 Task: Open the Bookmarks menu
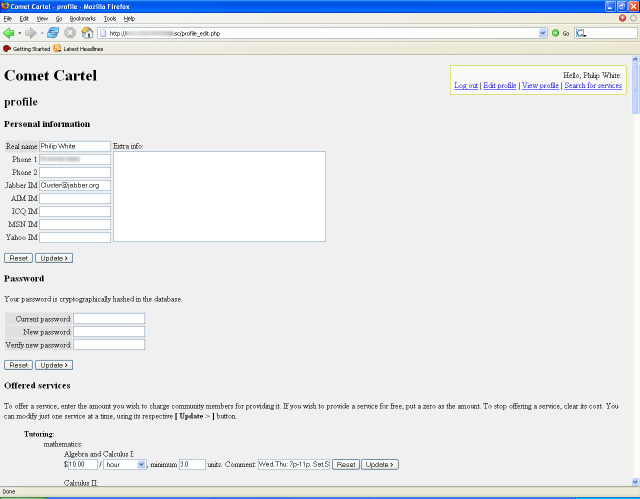pos(82,18)
